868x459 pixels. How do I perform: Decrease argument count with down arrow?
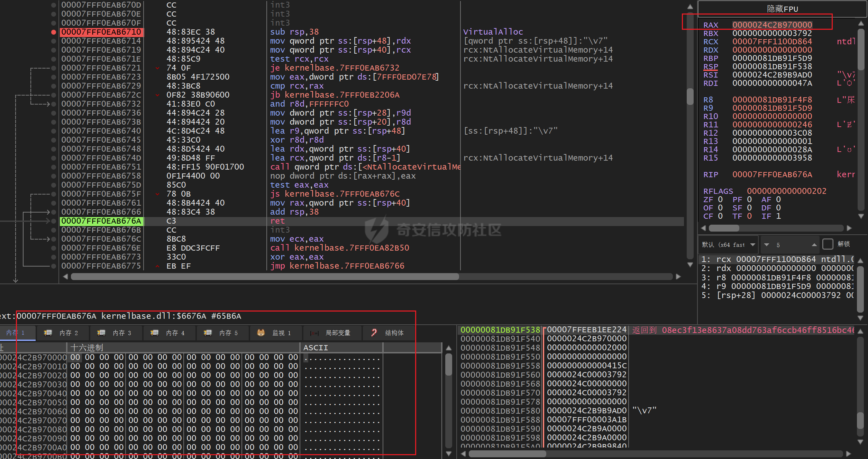(767, 245)
